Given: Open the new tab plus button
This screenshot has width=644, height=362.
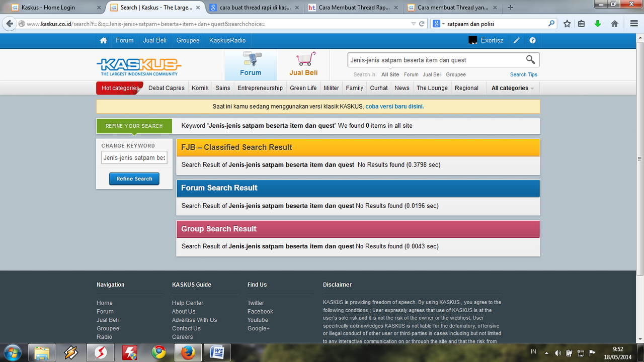Looking at the screenshot, I should pyautogui.click(x=511, y=8).
